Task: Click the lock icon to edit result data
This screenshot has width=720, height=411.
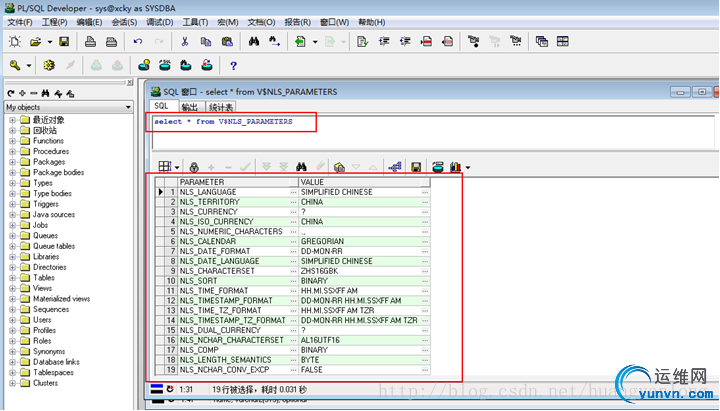Action: point(194,167)
